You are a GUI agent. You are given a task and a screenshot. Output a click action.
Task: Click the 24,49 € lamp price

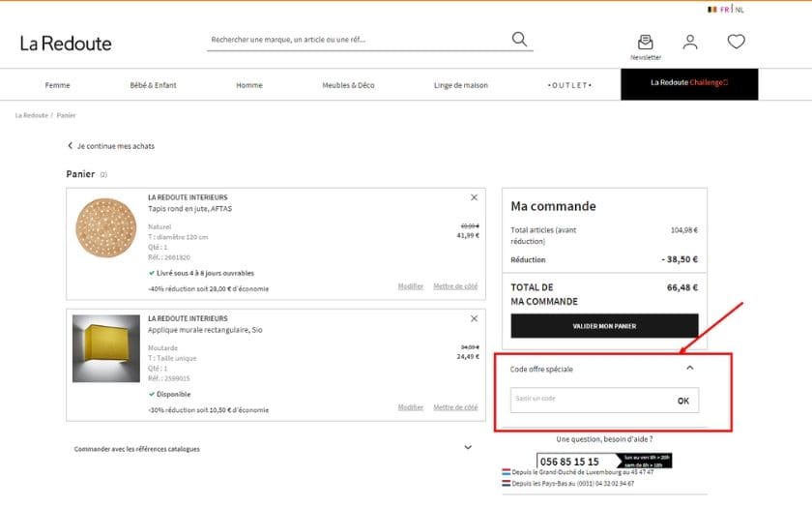(x=468, y=357)
